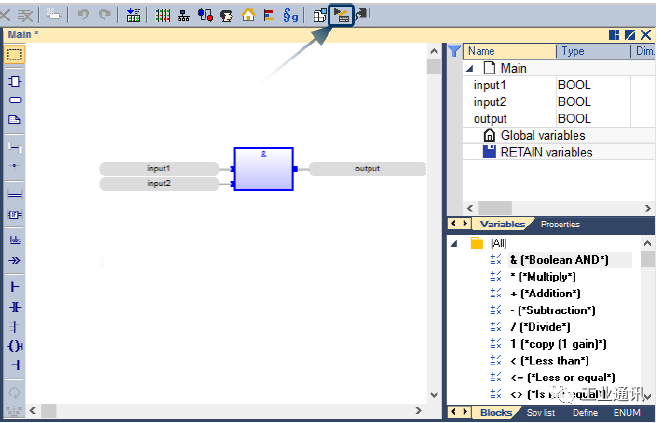Select the connection line corner tool
Viewport: 666px width, 423px height.
click(x=14, y=147)
